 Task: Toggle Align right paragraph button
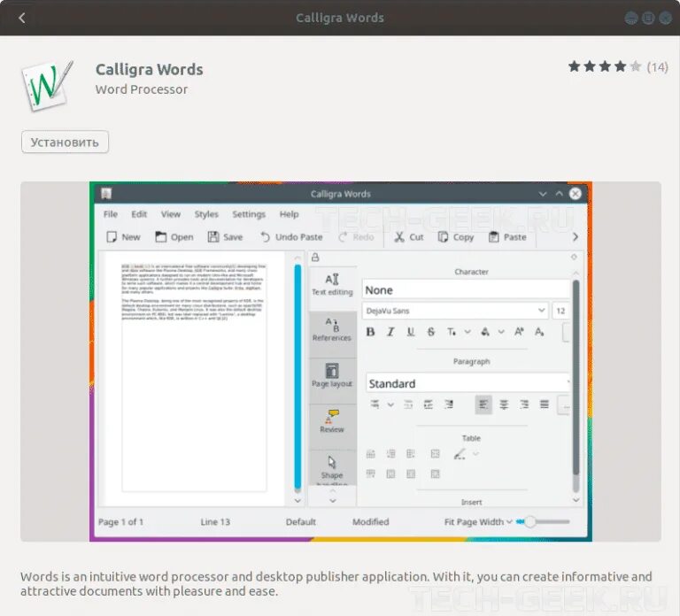pyautogui.click(x=524, y=404)
